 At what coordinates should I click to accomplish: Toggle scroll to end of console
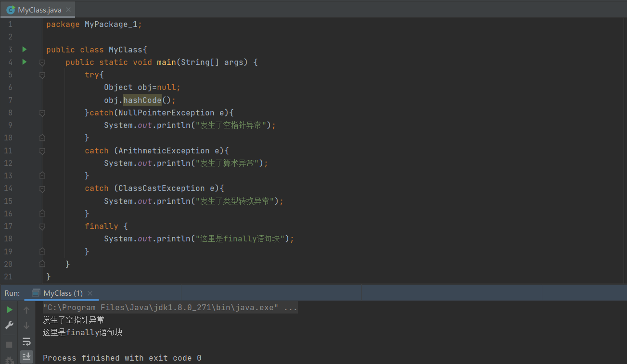point(26,356)
